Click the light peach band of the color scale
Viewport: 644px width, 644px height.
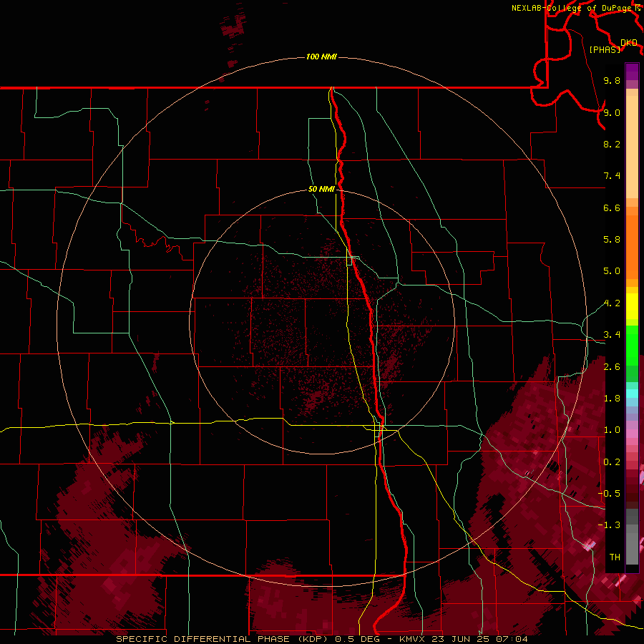coord(632,148)
